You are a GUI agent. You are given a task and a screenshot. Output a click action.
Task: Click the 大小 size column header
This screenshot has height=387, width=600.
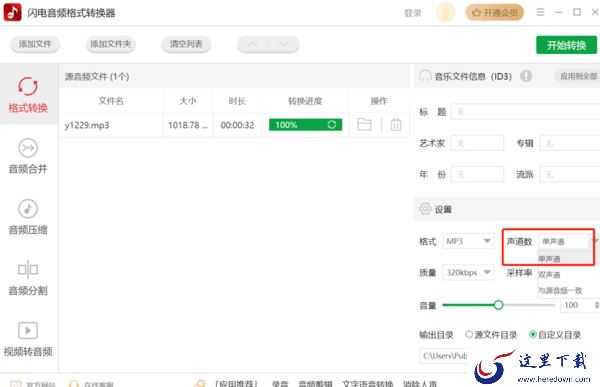point(188,101)
